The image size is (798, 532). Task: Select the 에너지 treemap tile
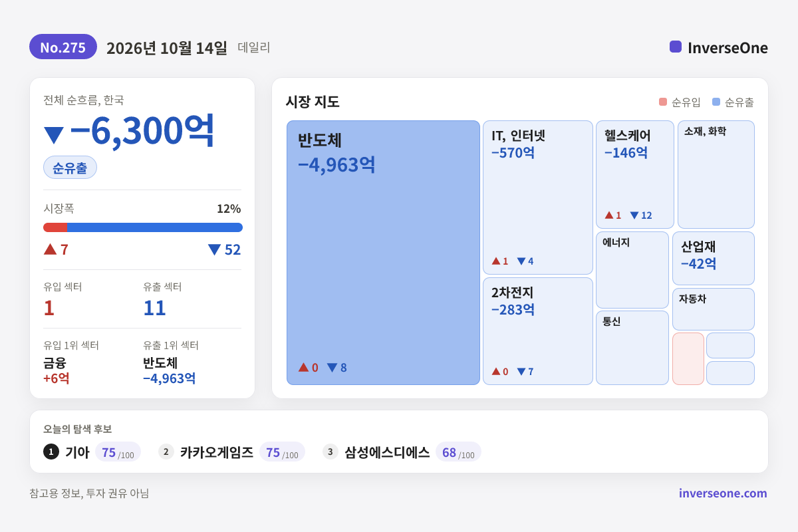click(x=632, y=270)
